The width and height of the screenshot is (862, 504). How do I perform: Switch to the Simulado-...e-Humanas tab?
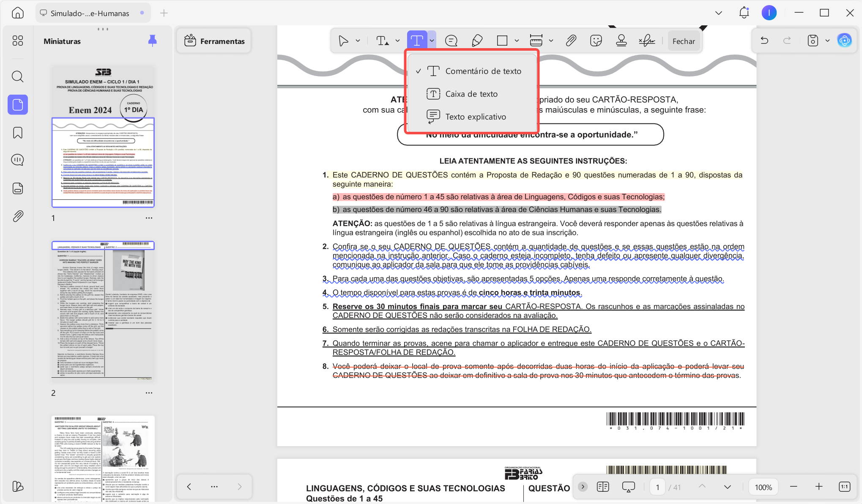point(92,13)
